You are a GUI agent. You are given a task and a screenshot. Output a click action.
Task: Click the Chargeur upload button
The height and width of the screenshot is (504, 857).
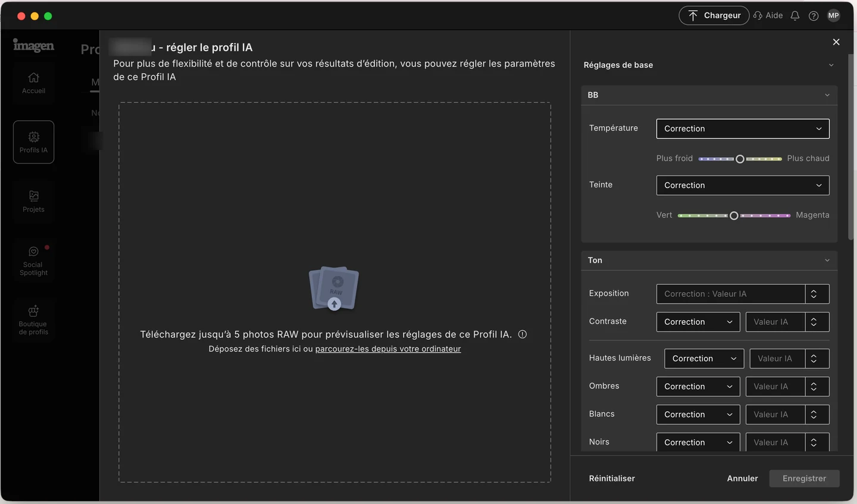point(714,15)
